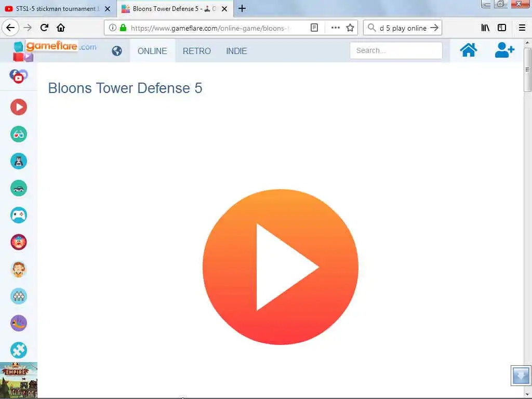Viewport: 532px width, 399px height.
Task: Open the puzzle piece games category
Action: coord(19,350)
